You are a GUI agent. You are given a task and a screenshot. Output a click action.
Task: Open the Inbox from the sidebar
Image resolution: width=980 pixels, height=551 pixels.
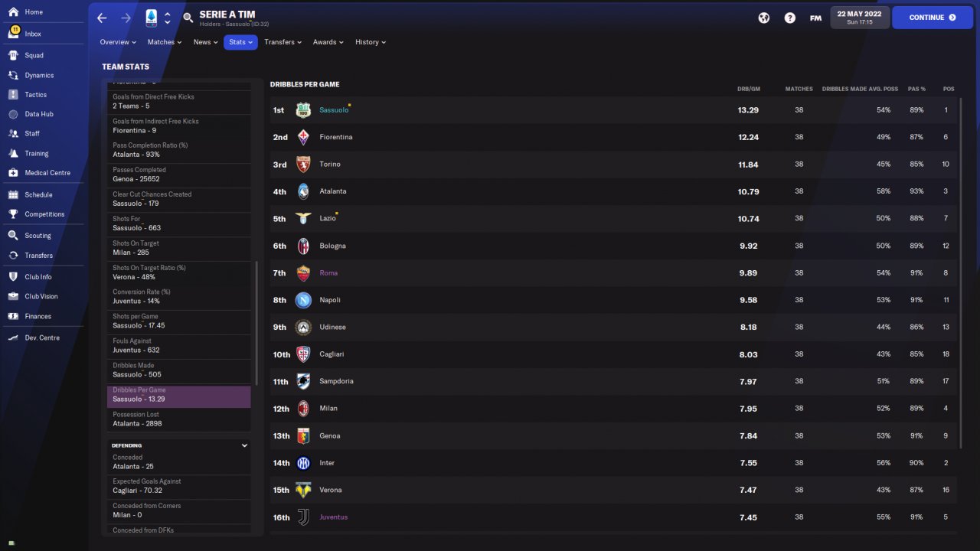32,34
